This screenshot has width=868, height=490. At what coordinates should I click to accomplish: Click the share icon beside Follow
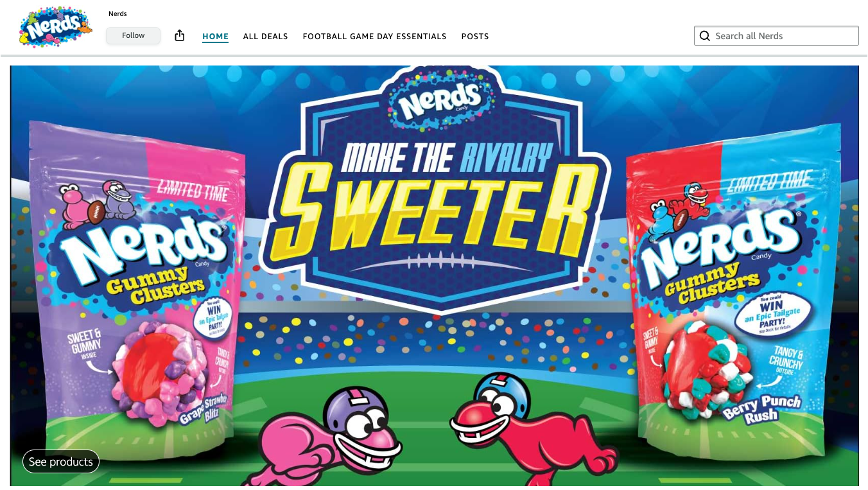pyautogui.click(x=180, y=35)
